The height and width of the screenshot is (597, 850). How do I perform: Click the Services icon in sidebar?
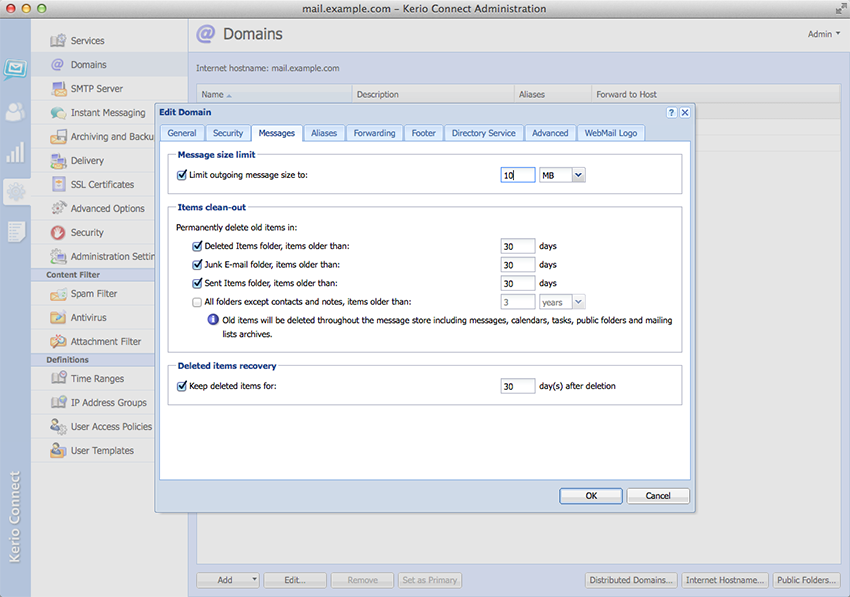click(57, 41)
